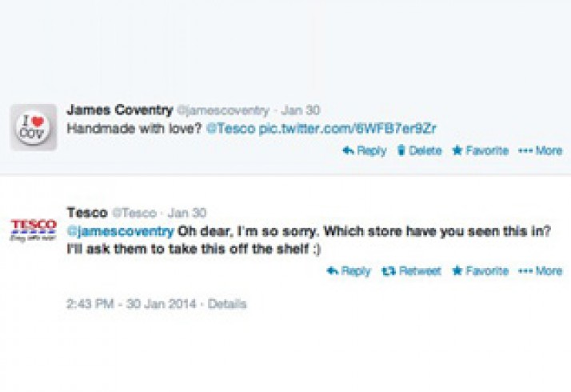
Task: Click the Tesco logo avatar
Action: pos(33,228)
